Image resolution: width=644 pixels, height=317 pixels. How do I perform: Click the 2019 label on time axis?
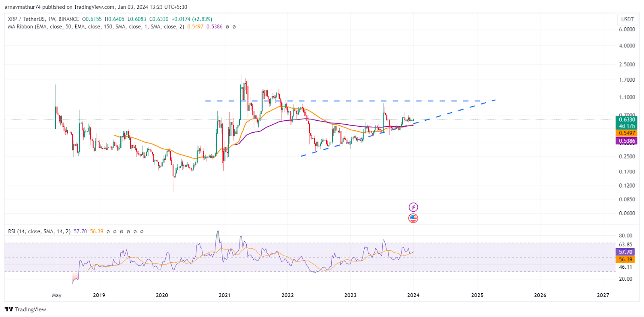click(99, 295)
